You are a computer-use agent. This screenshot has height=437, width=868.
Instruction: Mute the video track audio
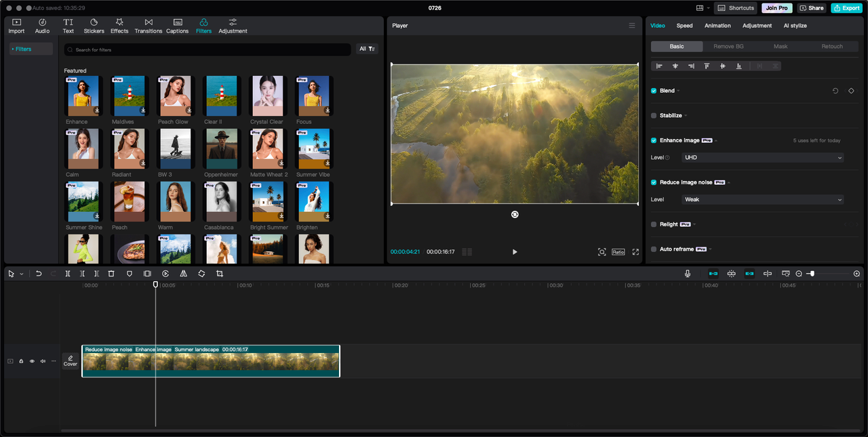(43, 361)
